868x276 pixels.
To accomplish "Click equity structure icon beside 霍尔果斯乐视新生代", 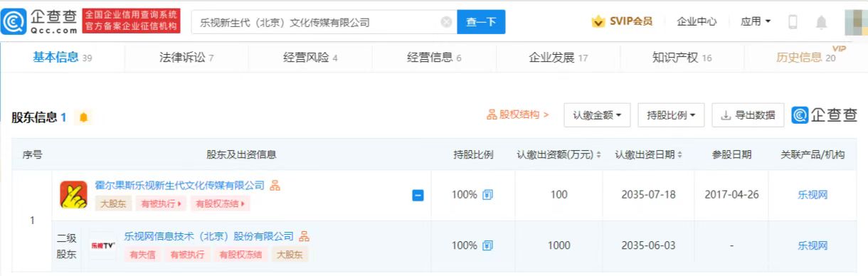I will click(275, 186).
